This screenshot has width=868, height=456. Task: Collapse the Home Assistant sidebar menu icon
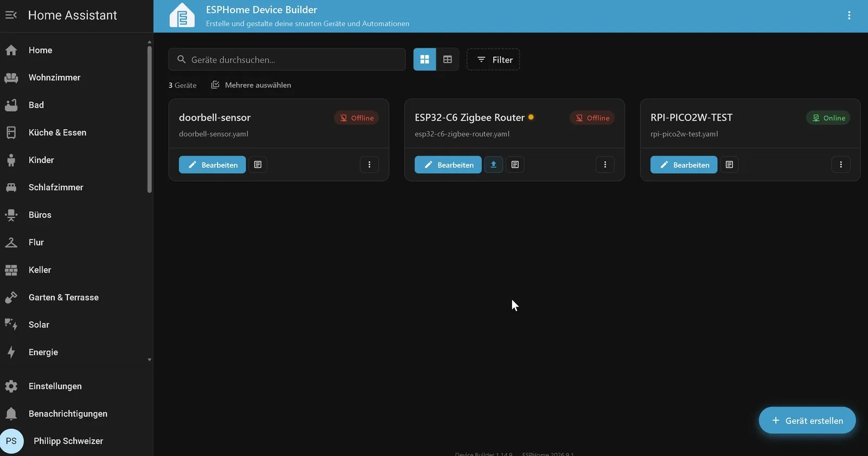(x=11, y=15)
